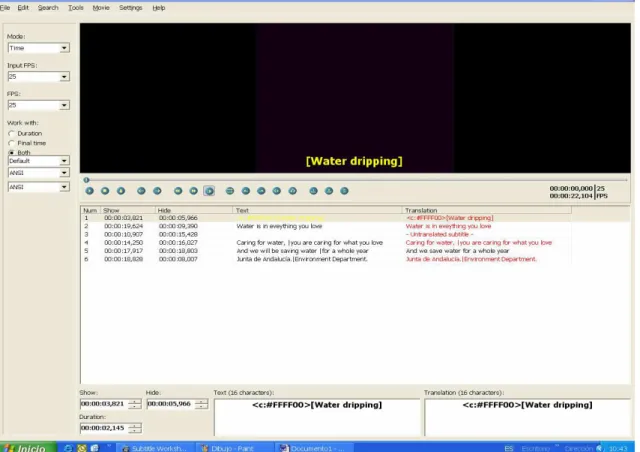640x452 pixels.
Task: Select the Duration radio button
Action: pyautogui.click(x=11, y=134)
